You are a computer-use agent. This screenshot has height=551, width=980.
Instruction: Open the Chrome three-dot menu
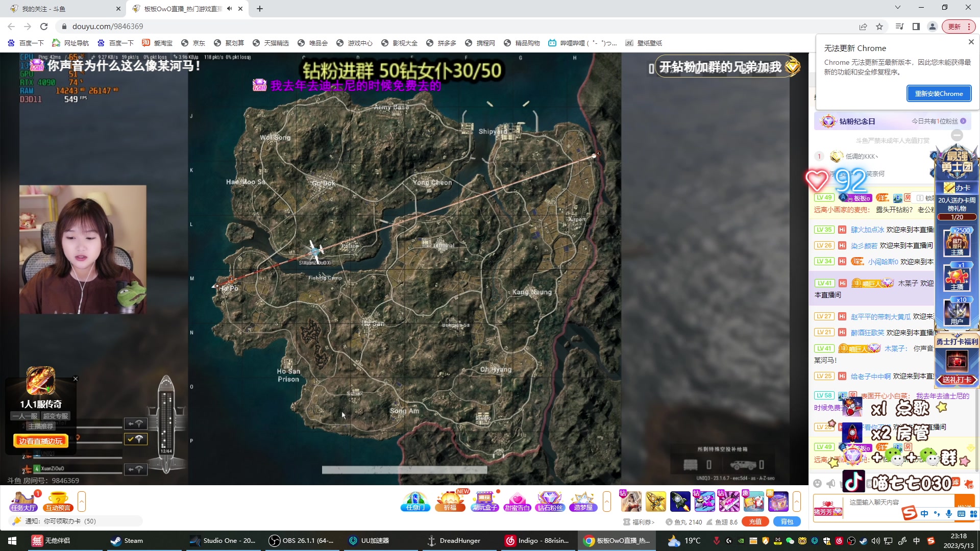click(969, 27)
